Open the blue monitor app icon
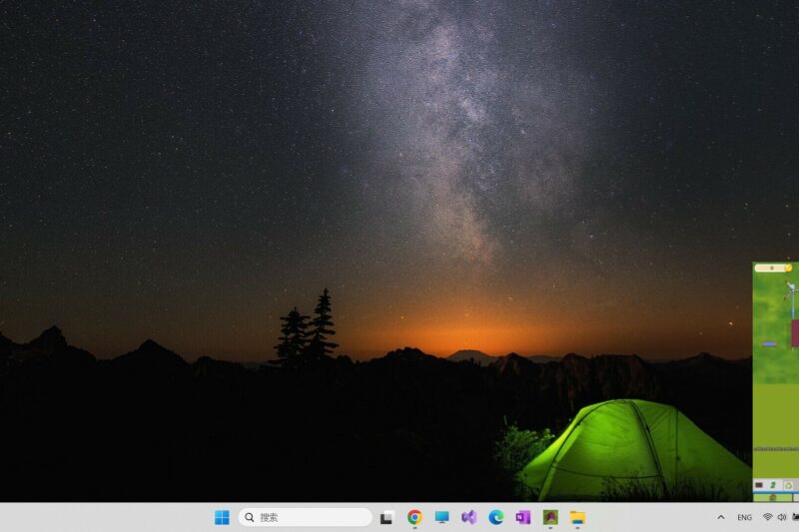799x532 pixels. tap(441, 517)
